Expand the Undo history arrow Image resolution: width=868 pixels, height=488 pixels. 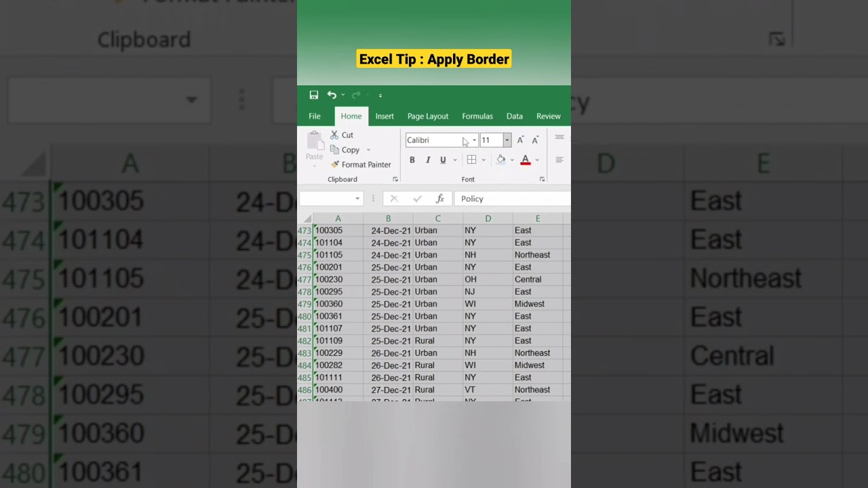[x=342, y=95]
